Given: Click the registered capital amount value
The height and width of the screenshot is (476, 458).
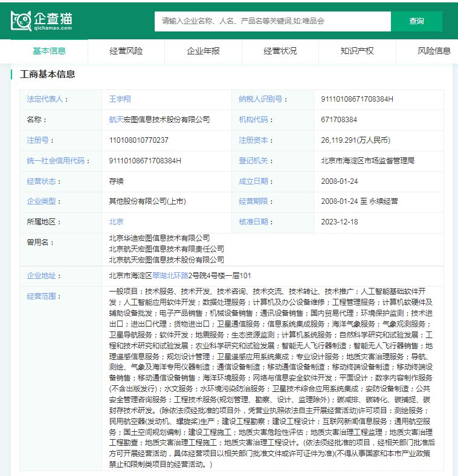Looking at the screenshot, I should click(x=355, y=140).
